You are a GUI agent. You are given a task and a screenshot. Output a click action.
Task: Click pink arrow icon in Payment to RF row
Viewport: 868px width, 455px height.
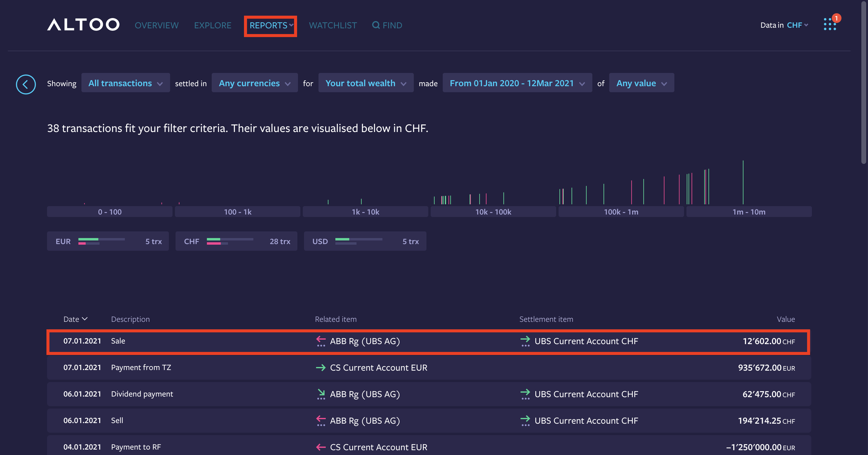pos(321,447)
